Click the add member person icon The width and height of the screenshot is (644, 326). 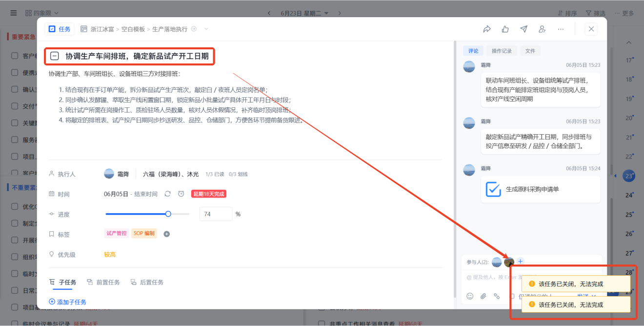[542, 29]
